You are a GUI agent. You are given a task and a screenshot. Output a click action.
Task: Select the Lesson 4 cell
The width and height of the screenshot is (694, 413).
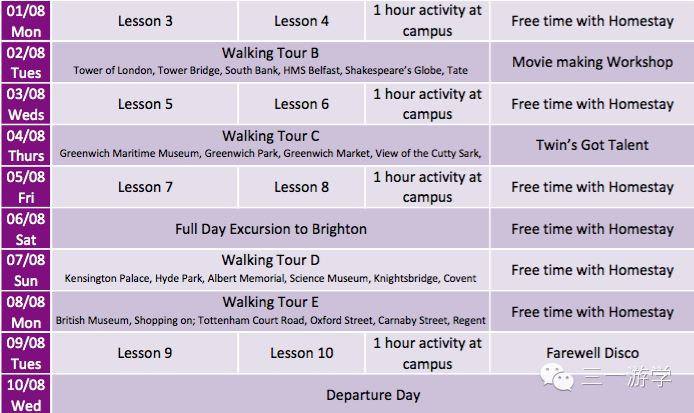click(x=301, y=21)
